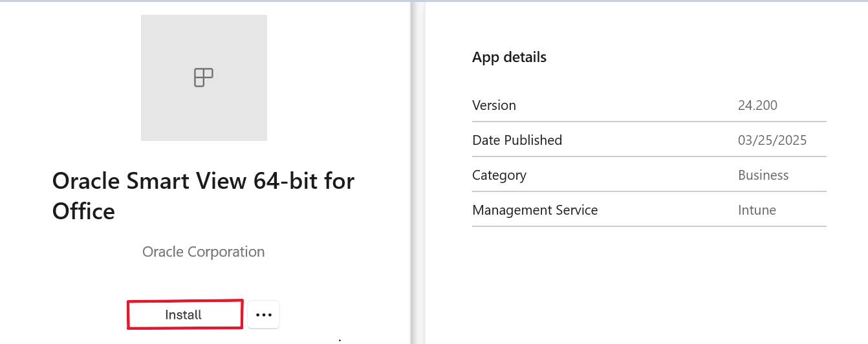Image resolution: width=868 pixels, height=344 pixels.
Task: Open the more options ellipsis menu
Action: click(x=263, y=315)
